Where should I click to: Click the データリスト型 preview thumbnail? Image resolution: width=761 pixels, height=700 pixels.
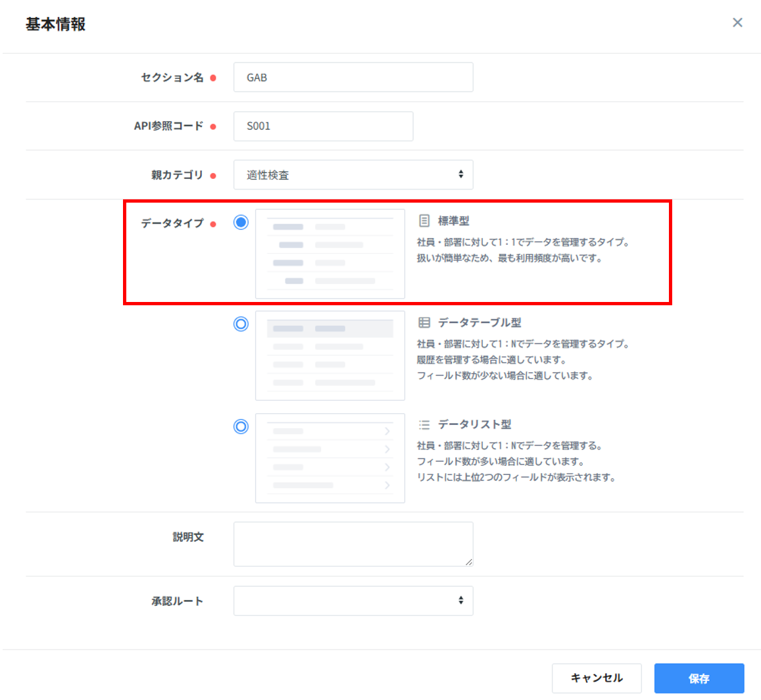[330, 458]
